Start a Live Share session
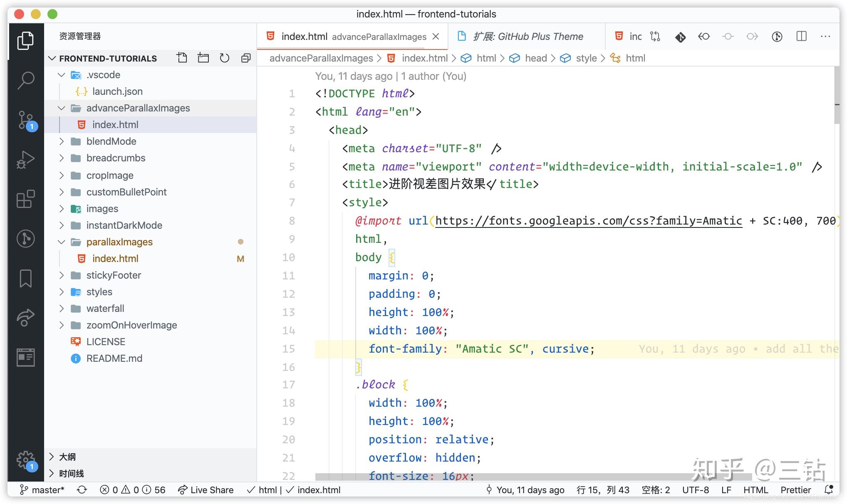This screenshot has width=847, height=504. pos(206,490)
